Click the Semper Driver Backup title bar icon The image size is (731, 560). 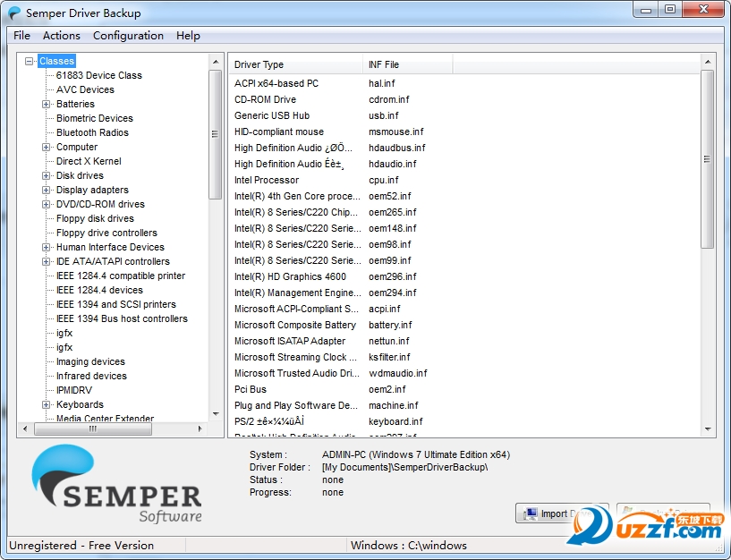pos(14,13)
